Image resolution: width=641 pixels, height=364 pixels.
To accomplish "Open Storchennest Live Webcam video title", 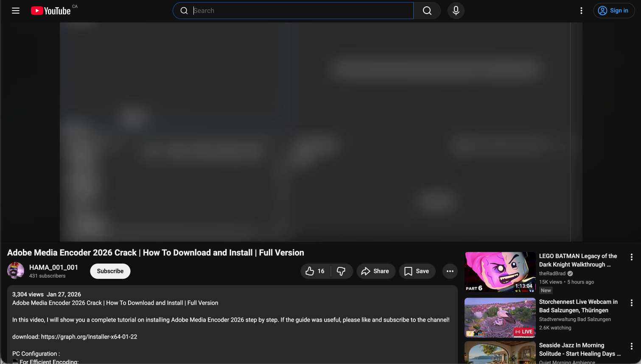I will (x=579, y=306).
